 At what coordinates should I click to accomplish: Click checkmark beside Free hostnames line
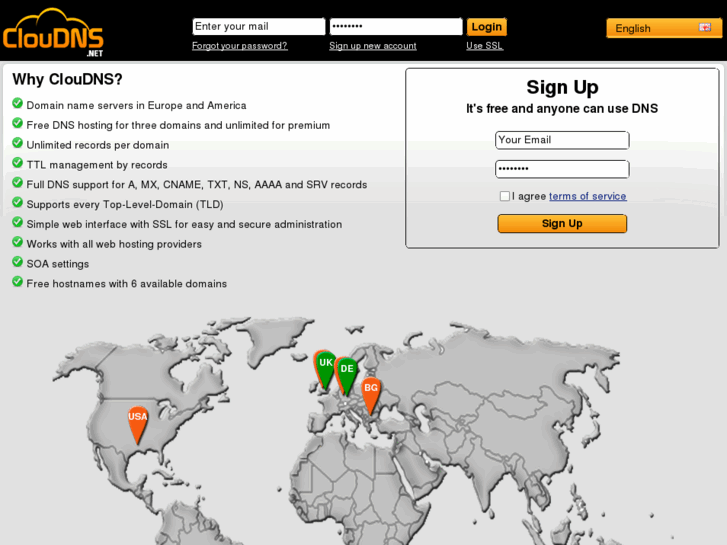18,282
